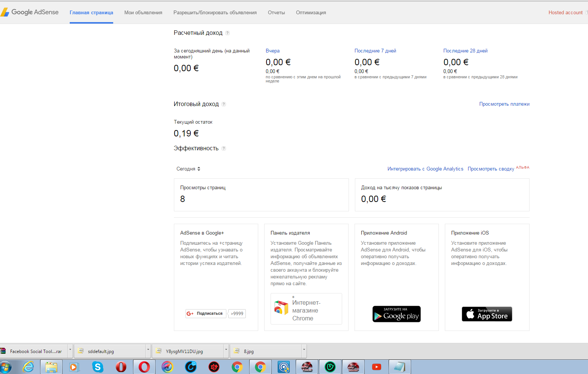The height and width of the screenshot is (374, 588).
Task: Click the Google AdSense logo
Action: pyautogui.click(x=30, y=12)
